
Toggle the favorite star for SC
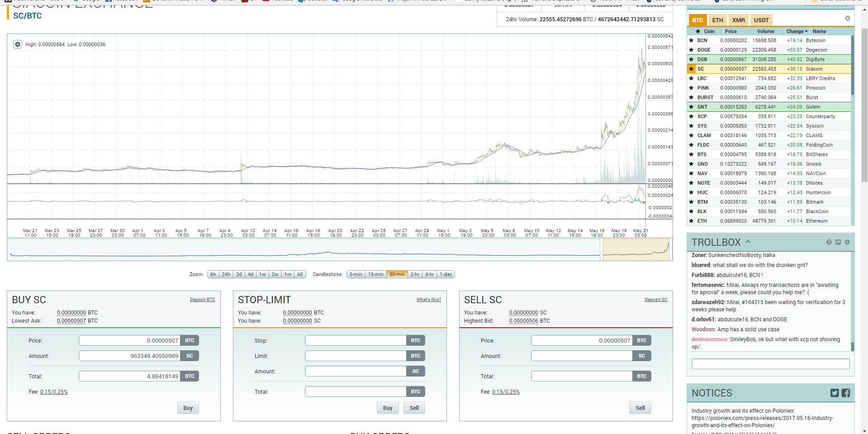tap(691, 69)
